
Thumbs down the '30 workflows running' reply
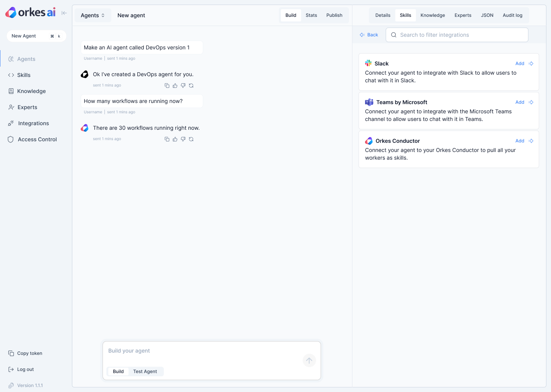coord(183,139)
